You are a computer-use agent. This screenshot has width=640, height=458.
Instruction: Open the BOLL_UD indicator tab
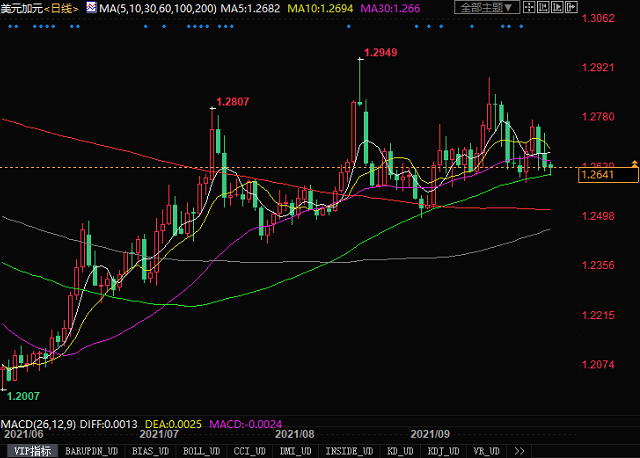pos(200,451)
